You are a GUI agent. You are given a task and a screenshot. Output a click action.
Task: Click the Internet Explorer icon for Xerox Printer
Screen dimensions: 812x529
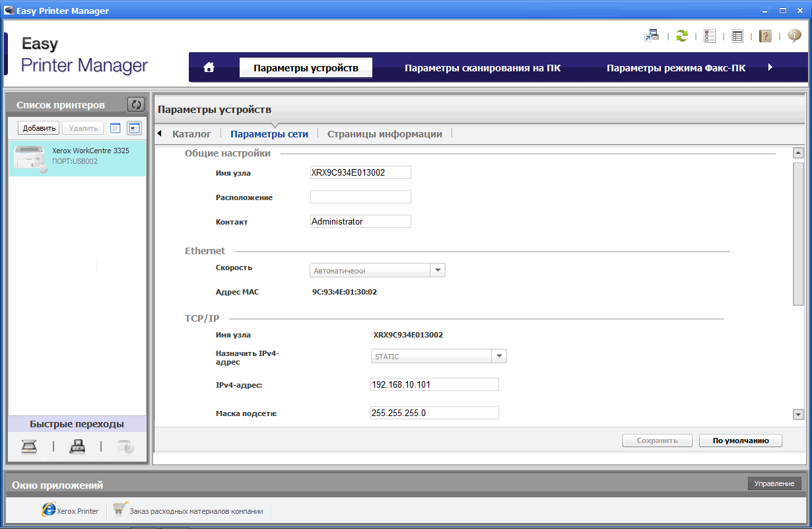click(x=49, y=509)
